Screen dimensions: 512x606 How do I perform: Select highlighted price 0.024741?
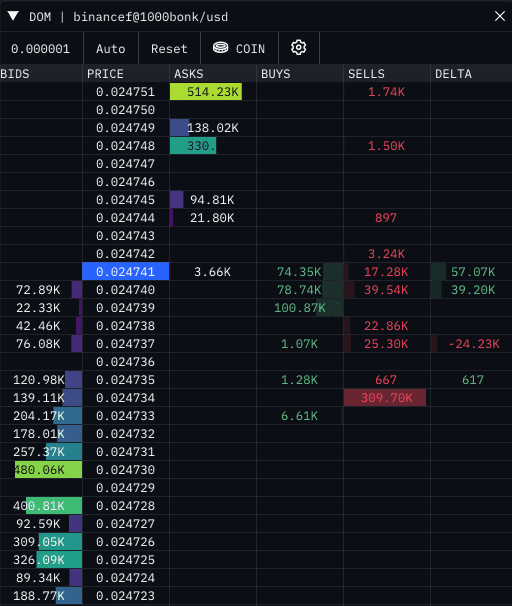tap(126, 272)
